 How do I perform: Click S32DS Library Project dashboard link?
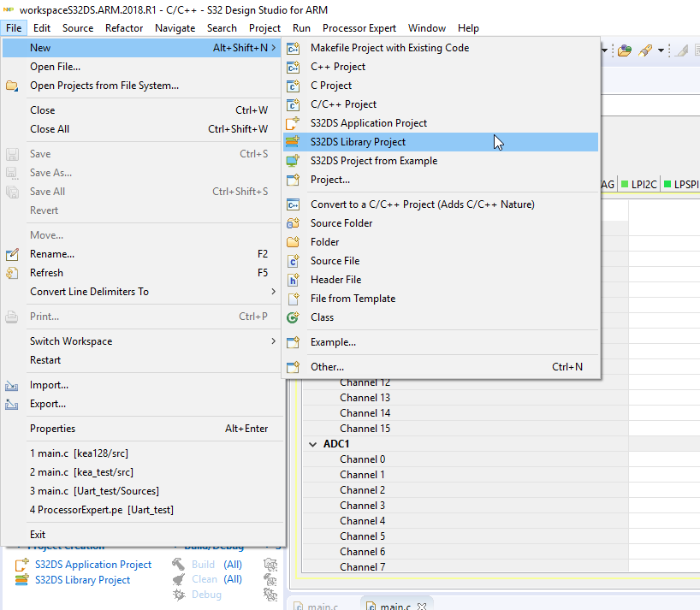83,580
